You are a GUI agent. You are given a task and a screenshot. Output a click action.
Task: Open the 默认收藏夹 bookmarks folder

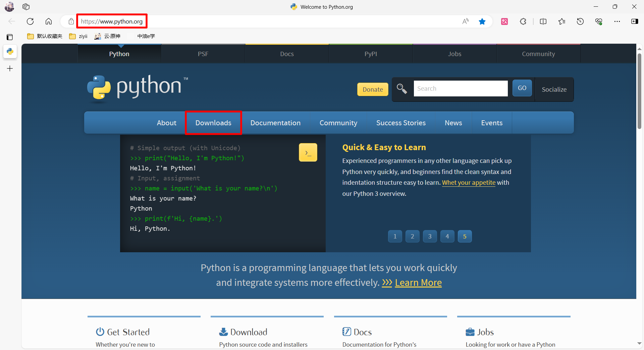tap(45, 36)
